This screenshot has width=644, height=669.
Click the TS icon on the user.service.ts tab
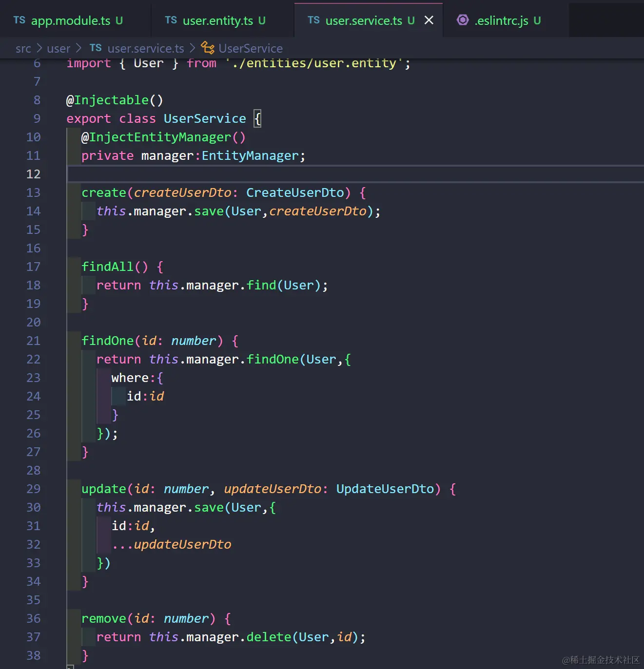(x=314, y=20)
